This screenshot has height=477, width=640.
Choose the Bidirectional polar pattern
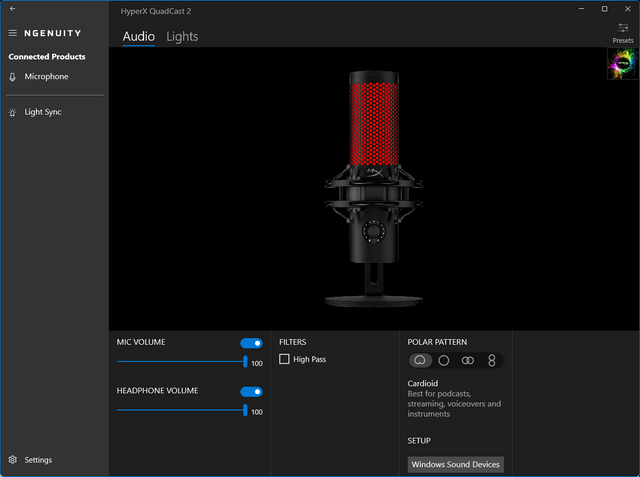pos(492,360)
